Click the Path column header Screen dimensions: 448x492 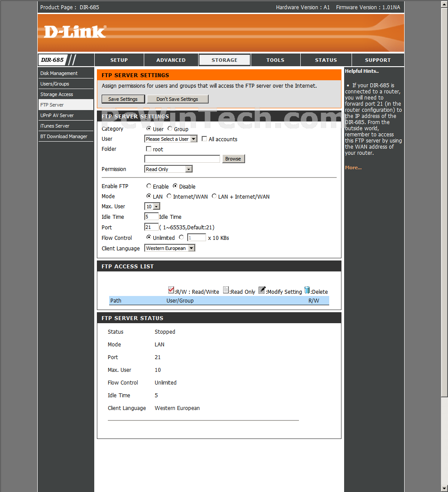click(116, 301)
